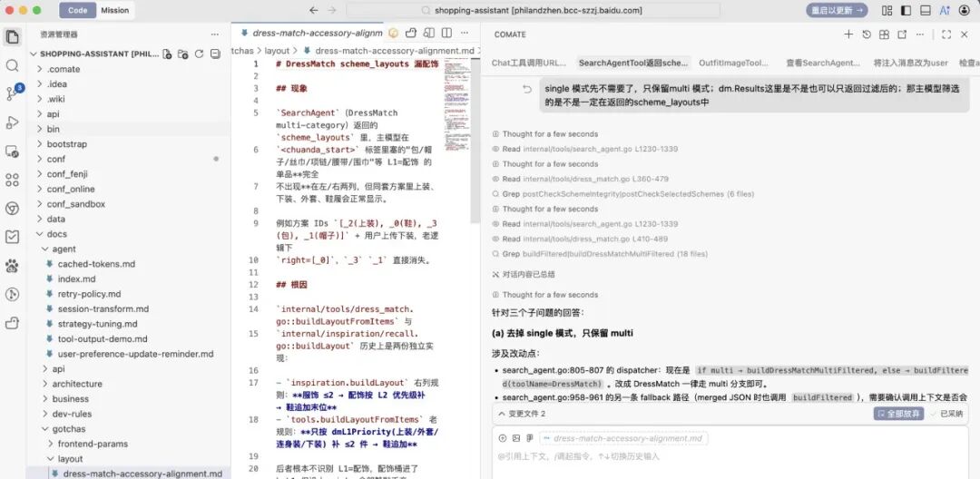The height and width of the screenshot is (479, 980).
Task: Switch to Mission mode
Action: (115, 10)
